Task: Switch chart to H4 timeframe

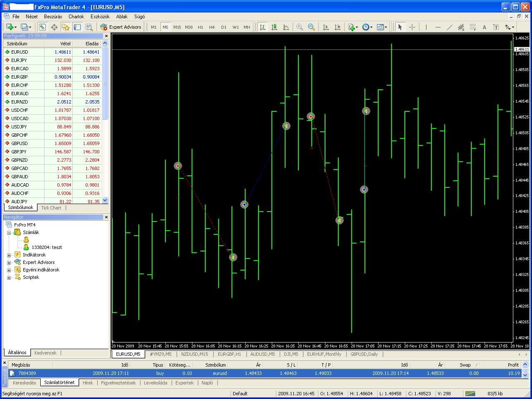Action: coord(212,27)
